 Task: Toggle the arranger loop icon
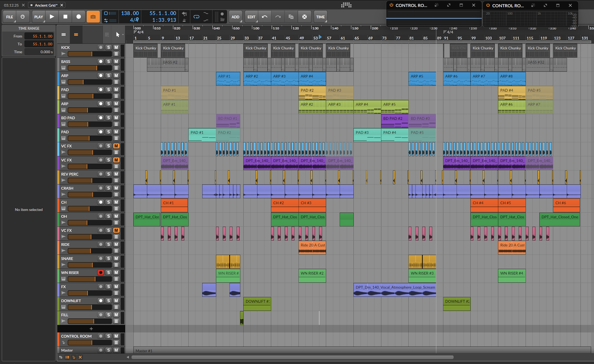pyautogui.click(x=196, y=17)
